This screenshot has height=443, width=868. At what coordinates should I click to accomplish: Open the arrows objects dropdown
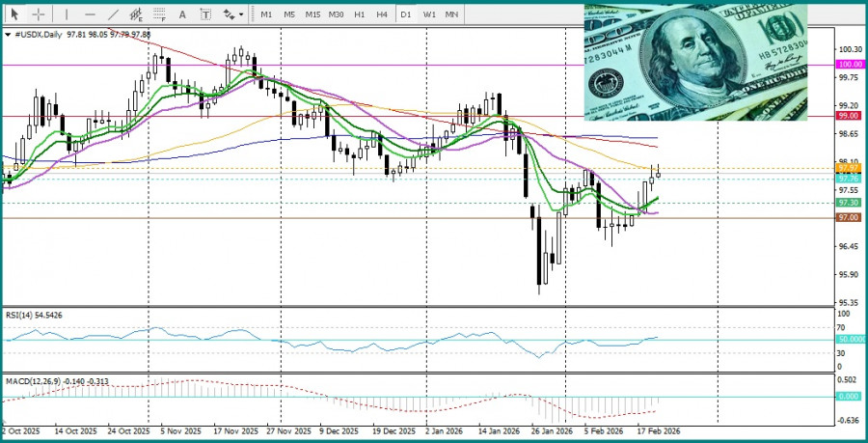point(232,14)
